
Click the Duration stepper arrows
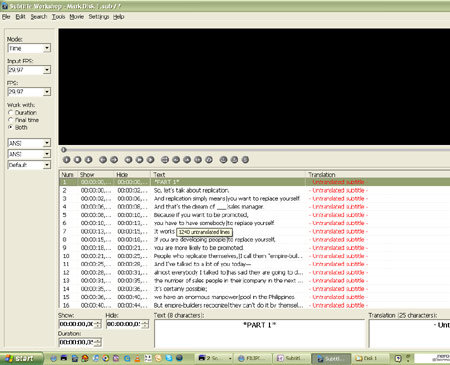click(98, 342)
